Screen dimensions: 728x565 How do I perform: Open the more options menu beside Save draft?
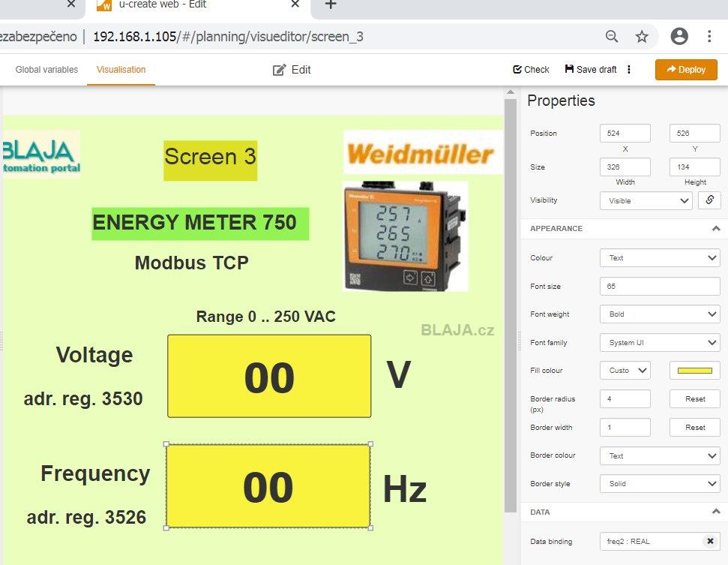629,70
